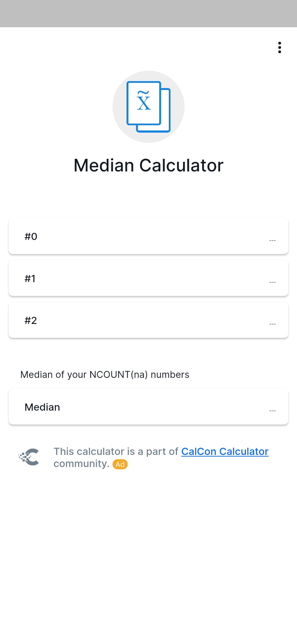Click the x-tilde median logo icon
Viewport: 297px width, 644px height.
pos(148,107)
